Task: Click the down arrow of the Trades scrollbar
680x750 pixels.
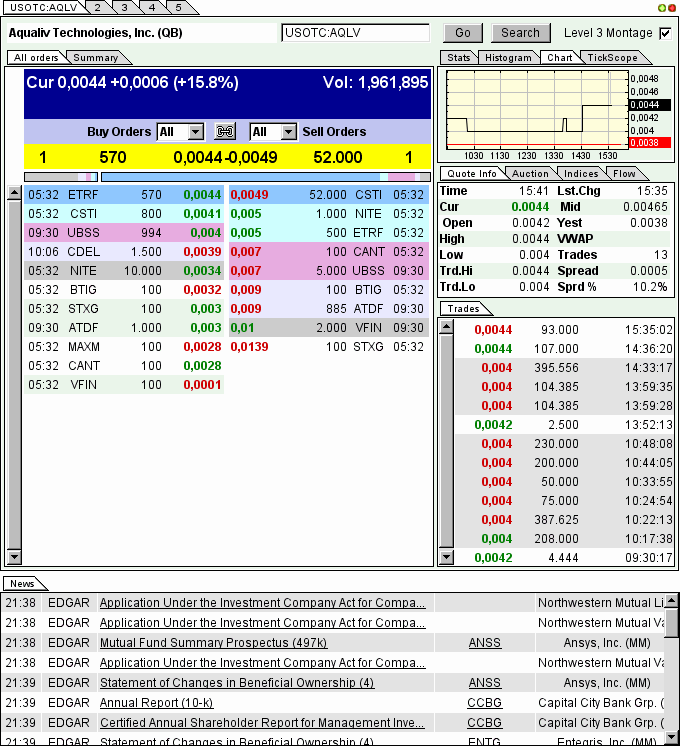Action: click(446, 556)
